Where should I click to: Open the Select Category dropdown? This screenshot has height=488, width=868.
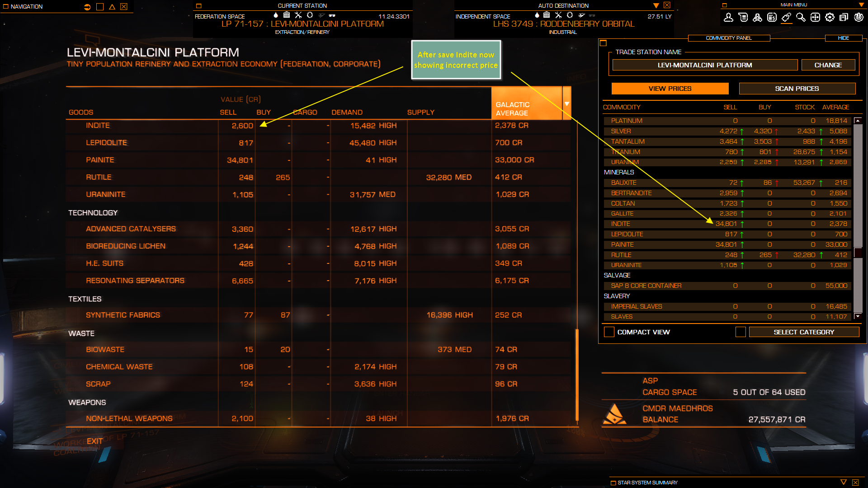(804, 332)
